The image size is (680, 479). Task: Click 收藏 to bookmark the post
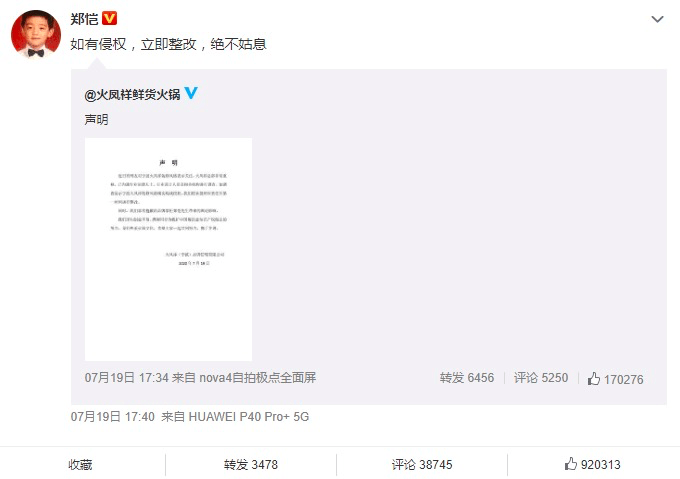click(80, 465)
